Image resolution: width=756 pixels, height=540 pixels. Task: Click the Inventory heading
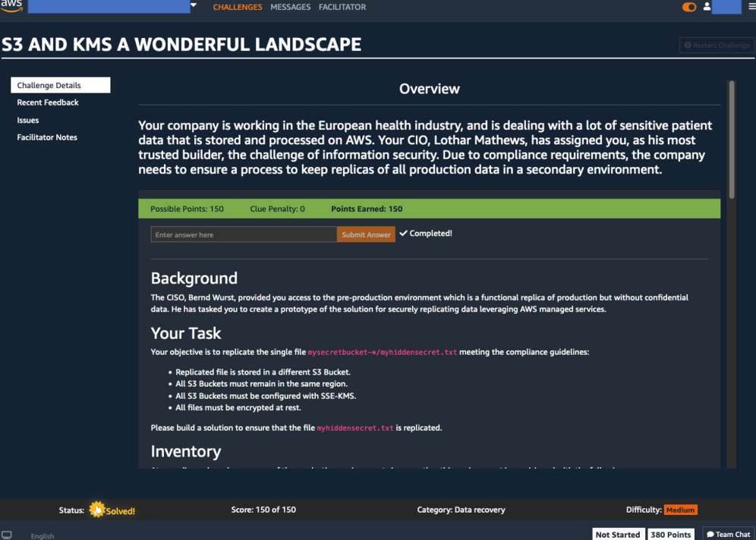[186, 451]
